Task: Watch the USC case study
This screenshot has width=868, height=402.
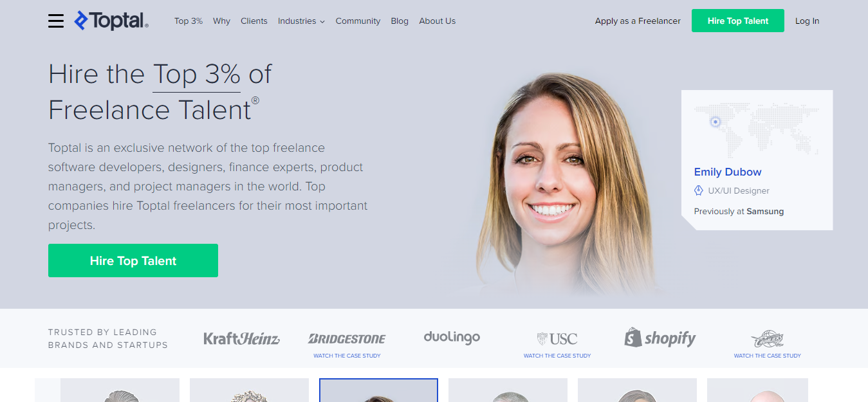Action: pos(557,356)
